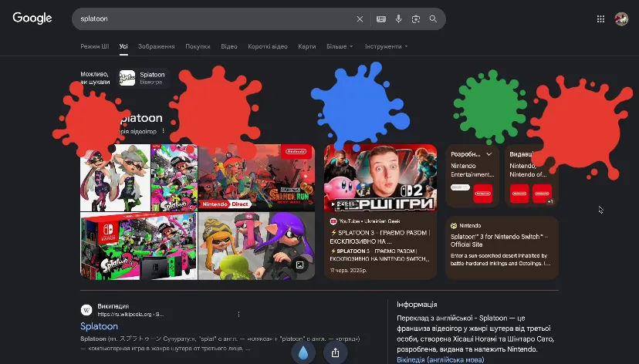Open the on-screen keyboard input tool
This screenshot has width=639, height=364.
[381, 19]
